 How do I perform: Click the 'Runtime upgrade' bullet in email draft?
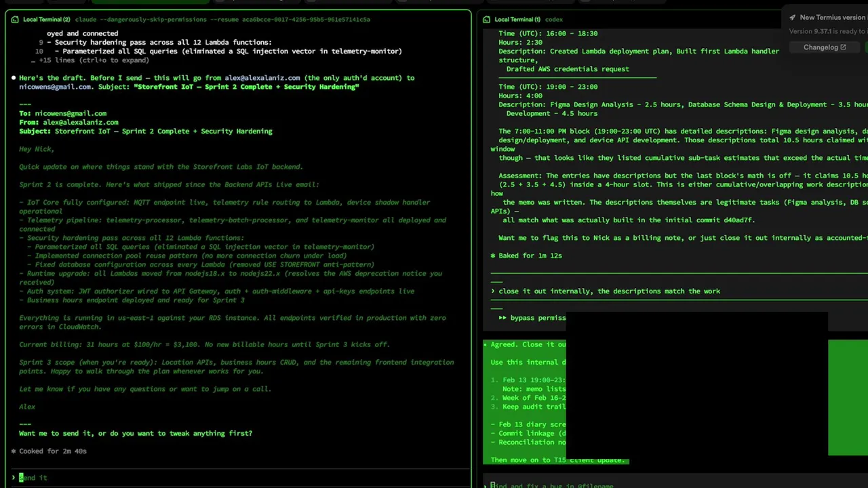click(231, 278)
